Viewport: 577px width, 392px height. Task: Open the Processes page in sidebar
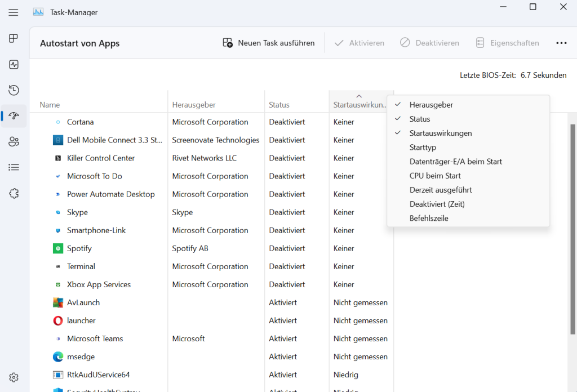point(14,38)
